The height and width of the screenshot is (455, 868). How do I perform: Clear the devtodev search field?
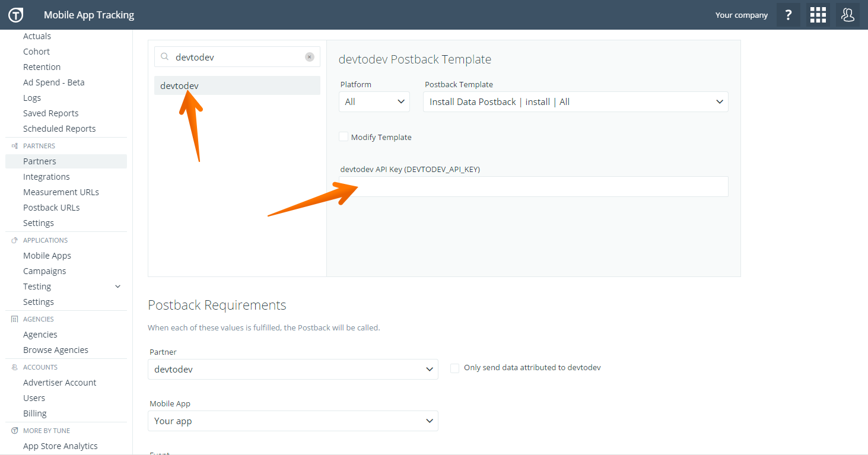pos(310,57)
